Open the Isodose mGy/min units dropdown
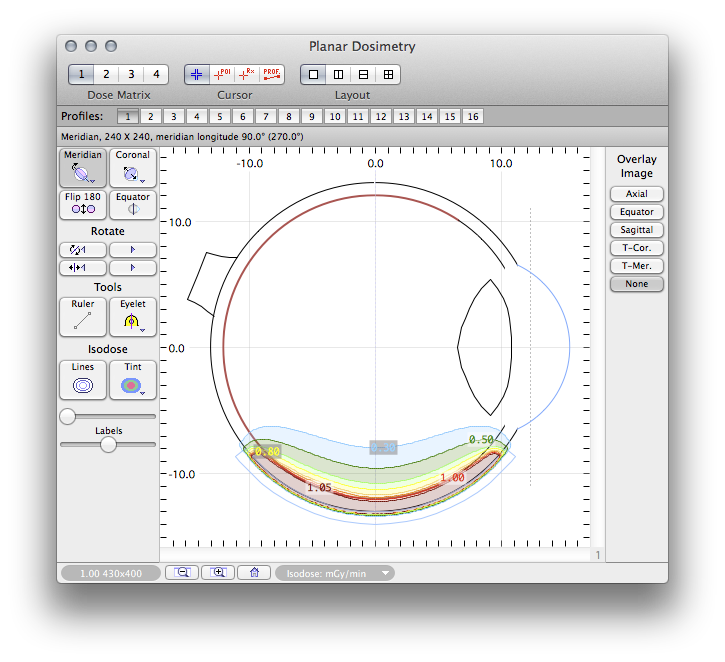This screenshot has height=662, width=725. (x=335, y=573)
